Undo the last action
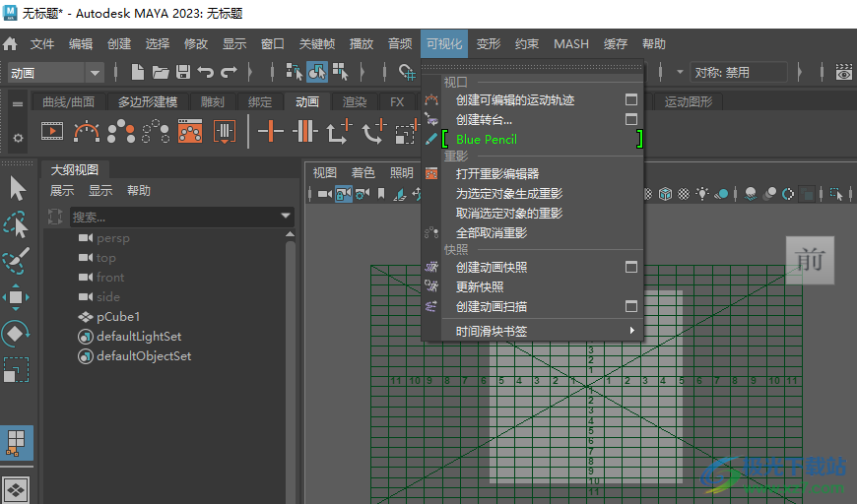Image resolution: width=857 pixels, height=504 pixels. [x=206, y=72]
